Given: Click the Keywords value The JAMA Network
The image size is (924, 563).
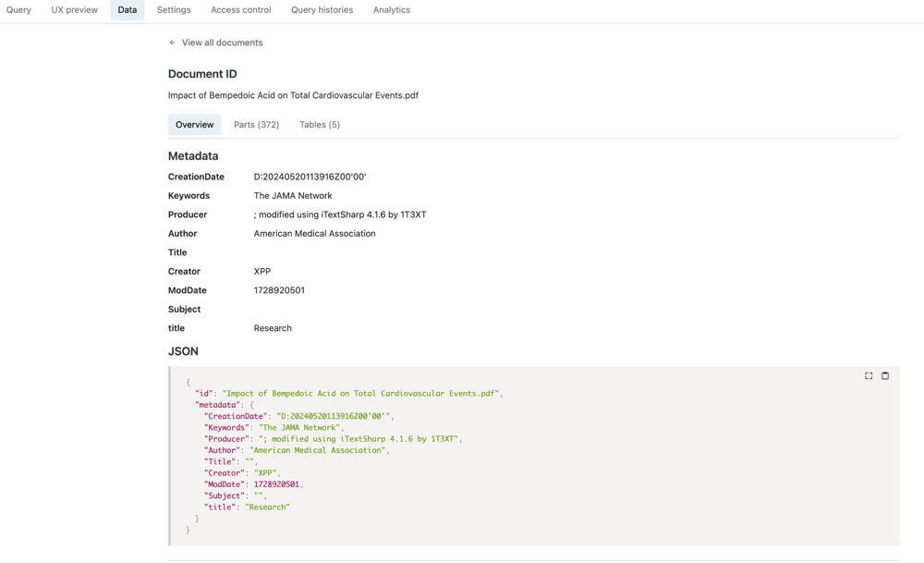Looking at the screenshot, I should [295, 195].
